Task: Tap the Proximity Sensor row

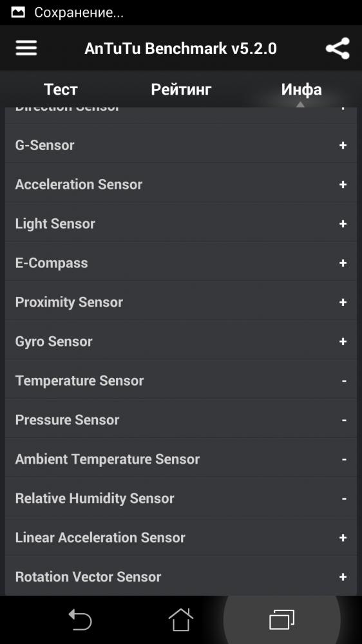Action: 181,302
